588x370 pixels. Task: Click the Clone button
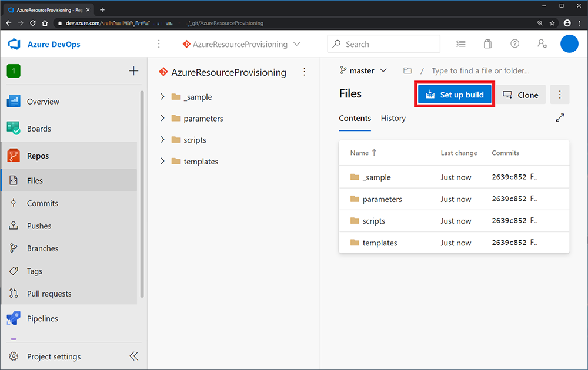pyautogui.click(x=521, y=95)
